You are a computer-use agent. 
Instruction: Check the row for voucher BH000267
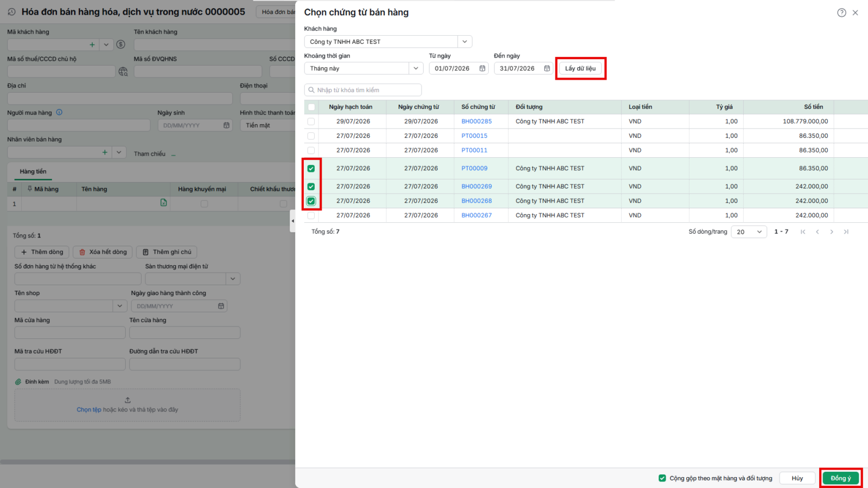(311, 215)
